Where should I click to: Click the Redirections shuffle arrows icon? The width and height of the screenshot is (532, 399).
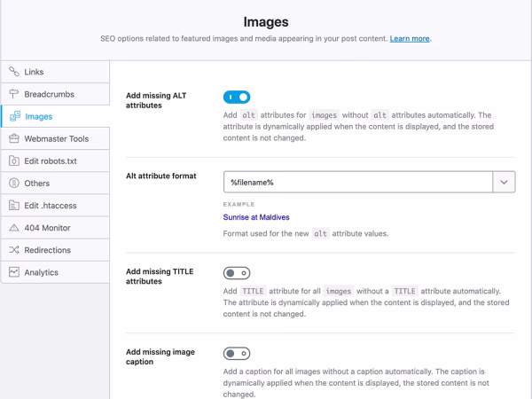[x=14, y=250]
